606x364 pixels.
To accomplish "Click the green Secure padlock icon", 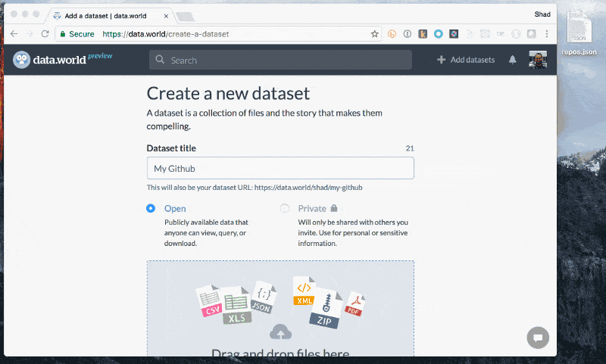I will click(x=63, y=34).
